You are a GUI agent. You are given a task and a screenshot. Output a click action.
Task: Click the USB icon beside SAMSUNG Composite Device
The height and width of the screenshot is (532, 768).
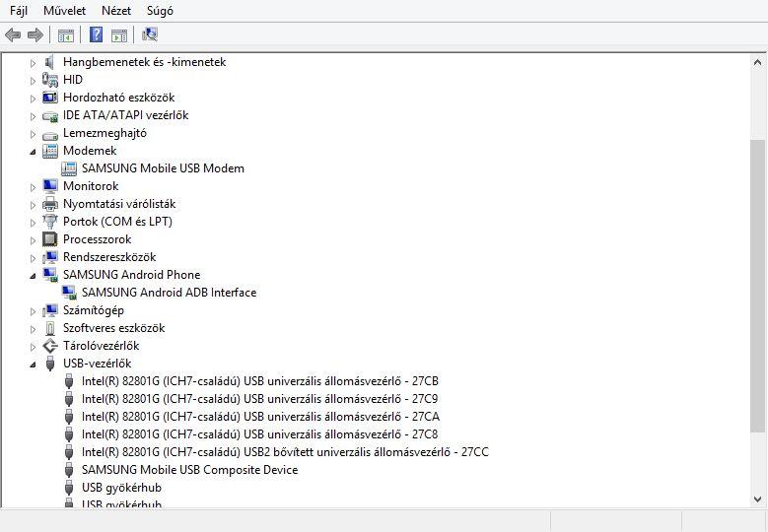pyautogui.click(x=69, y=470)
